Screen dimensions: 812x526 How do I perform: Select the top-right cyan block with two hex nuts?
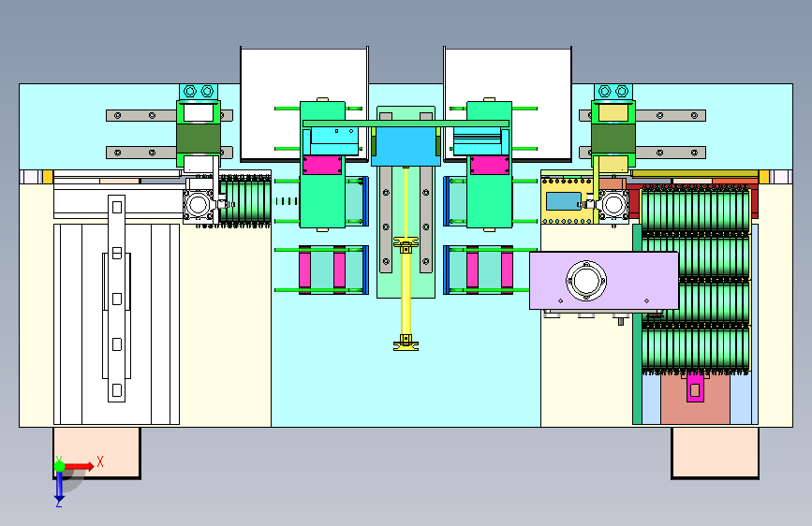[613, 92]
